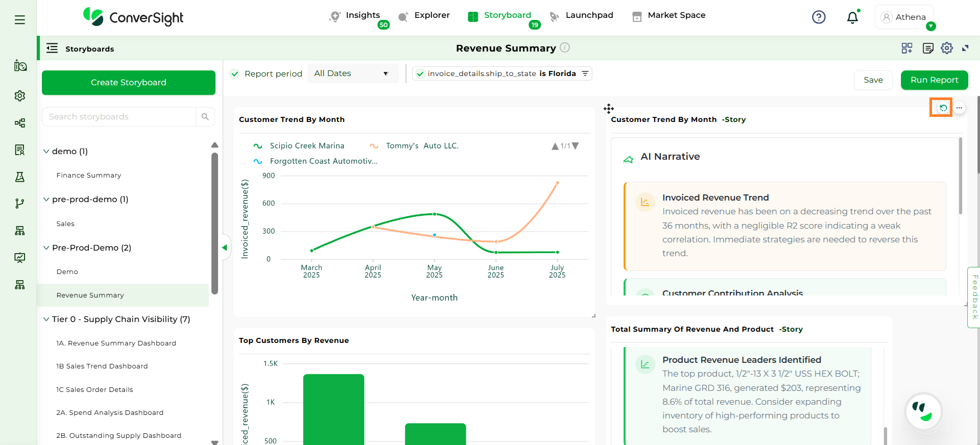Click the storyboard notes icon
Viewport: 980px width, 445px height.
coord(928,48)
